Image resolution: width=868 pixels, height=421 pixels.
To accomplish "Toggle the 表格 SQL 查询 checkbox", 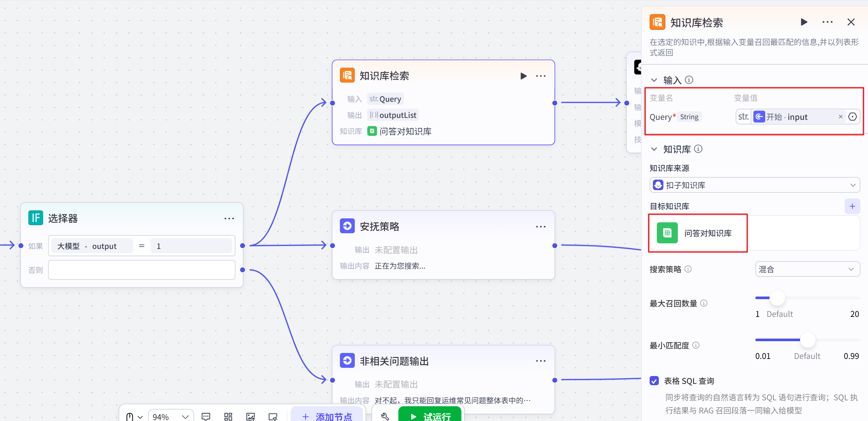I will (654, 381).
